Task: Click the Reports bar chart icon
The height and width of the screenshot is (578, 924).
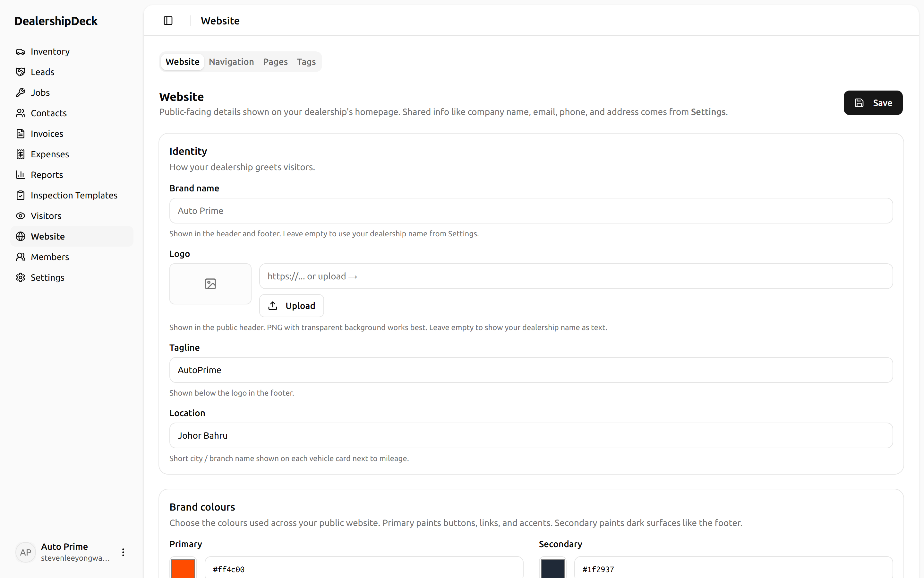Action: pos(21,175)
